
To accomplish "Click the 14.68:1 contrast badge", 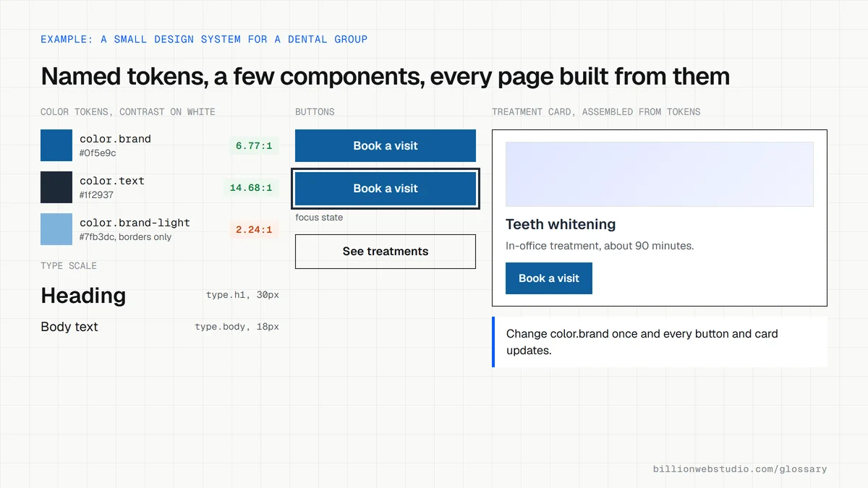I will pos(251,188).
